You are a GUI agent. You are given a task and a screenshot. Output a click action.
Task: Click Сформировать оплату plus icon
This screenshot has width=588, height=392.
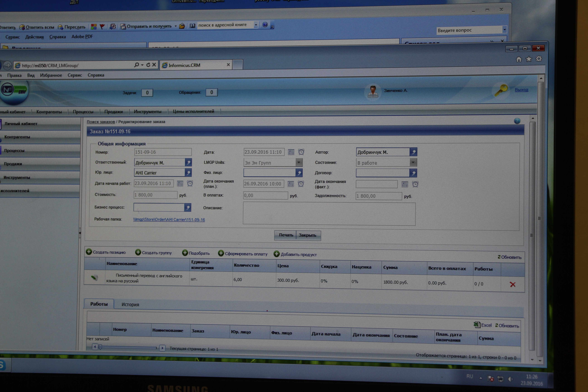coord(221,253)
